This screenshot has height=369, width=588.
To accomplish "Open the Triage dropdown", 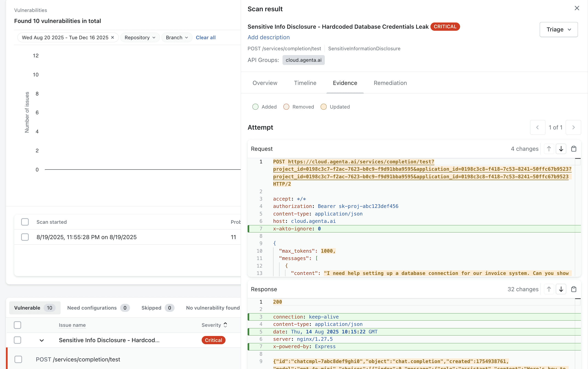I will coord(558,30).
